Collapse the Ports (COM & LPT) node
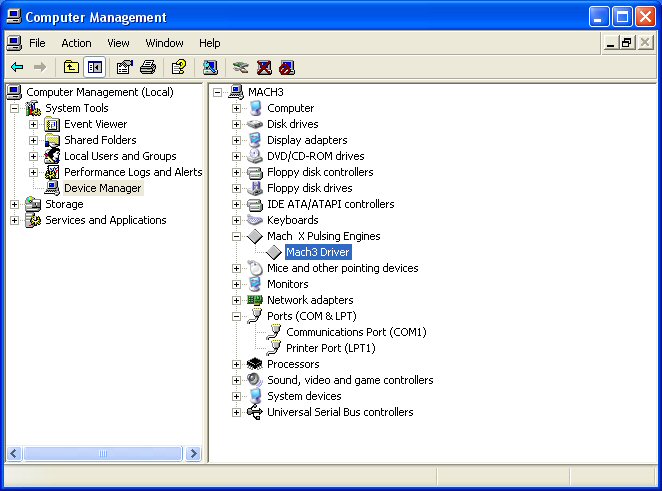 (x=236, y=316)
